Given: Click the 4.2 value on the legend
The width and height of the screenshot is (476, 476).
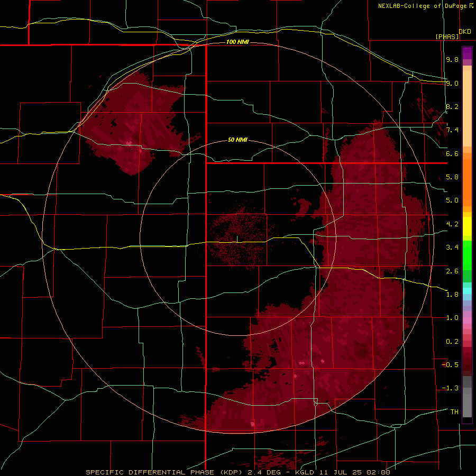Looking at the screenshot, I should pyautogui.click(x=452, y=224).
